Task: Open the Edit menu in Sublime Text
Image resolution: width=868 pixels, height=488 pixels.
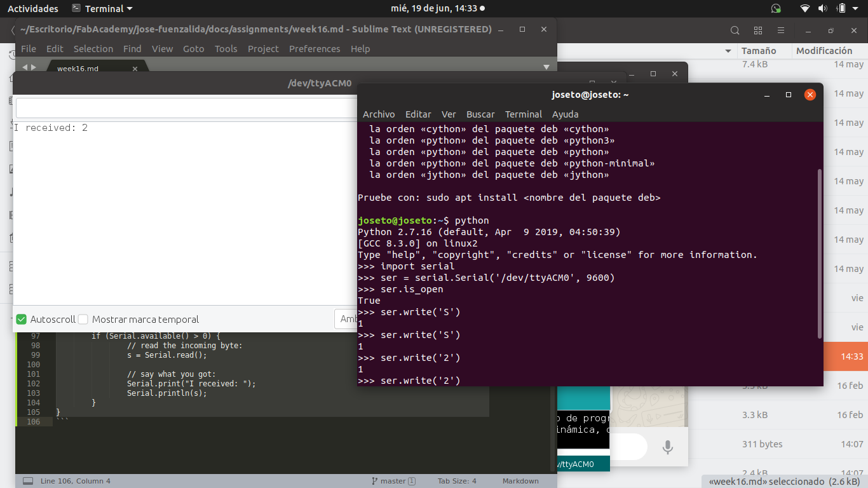Action: 55,49
